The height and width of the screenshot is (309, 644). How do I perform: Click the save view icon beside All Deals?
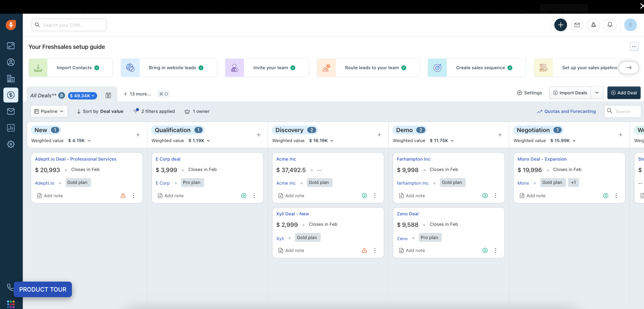click(x=108, y=95)
